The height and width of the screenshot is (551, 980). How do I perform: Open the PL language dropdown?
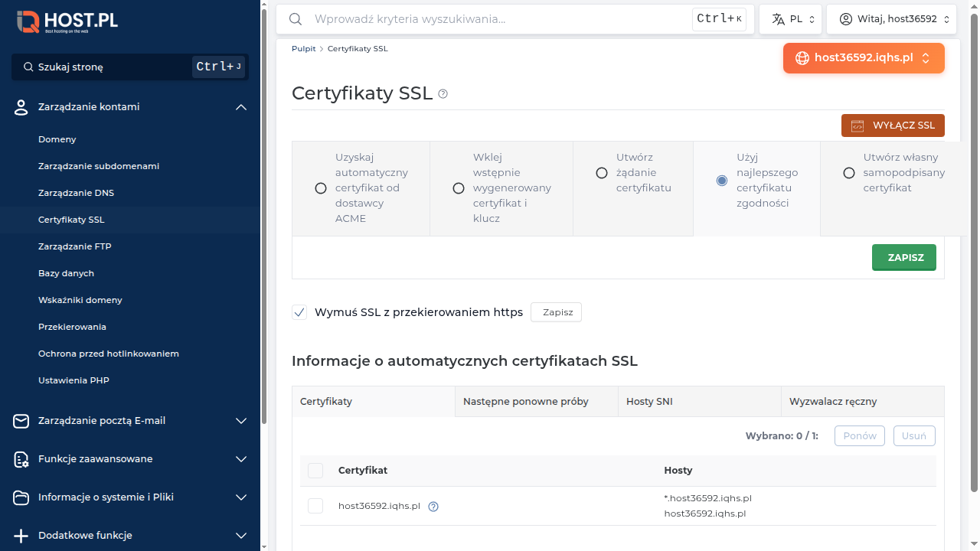pos(791,19)
